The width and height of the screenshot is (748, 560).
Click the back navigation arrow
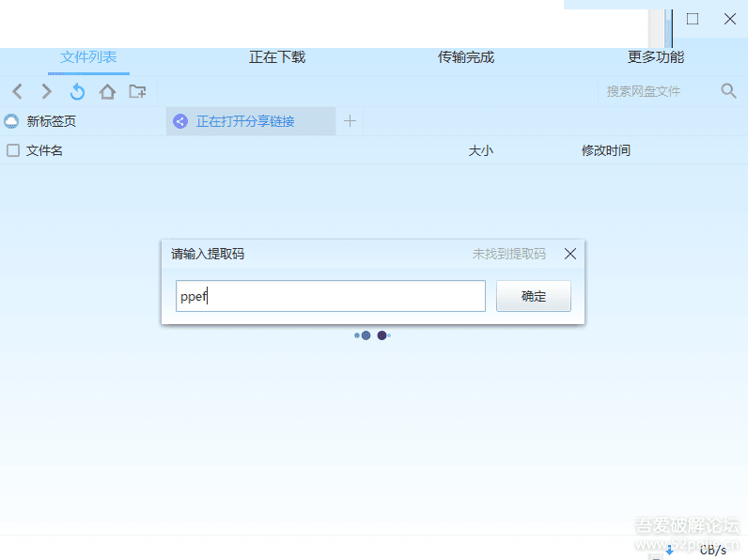pos(17,91)
